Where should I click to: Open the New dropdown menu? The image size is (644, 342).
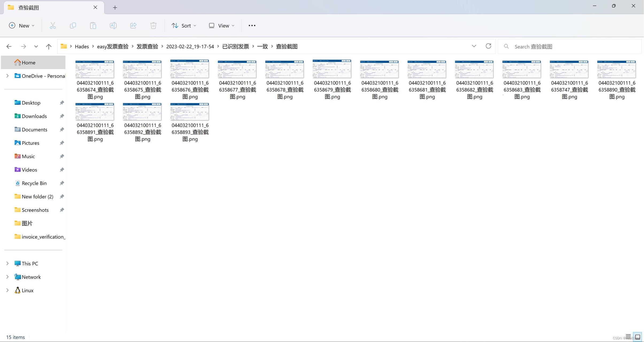coord(22,26)
